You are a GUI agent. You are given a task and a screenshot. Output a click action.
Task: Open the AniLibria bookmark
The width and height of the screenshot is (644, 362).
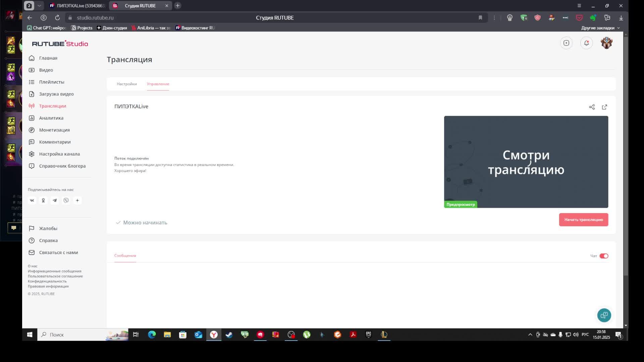tap(151, 28)
